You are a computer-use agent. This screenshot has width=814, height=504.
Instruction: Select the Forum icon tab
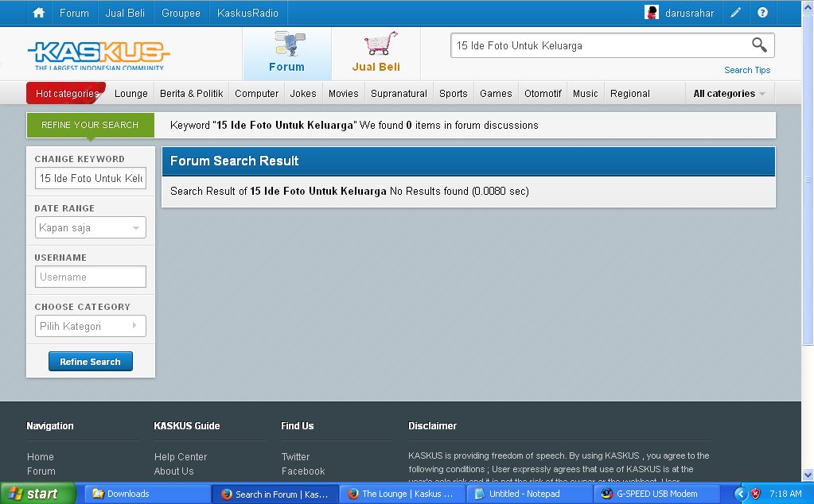[286, 53]
